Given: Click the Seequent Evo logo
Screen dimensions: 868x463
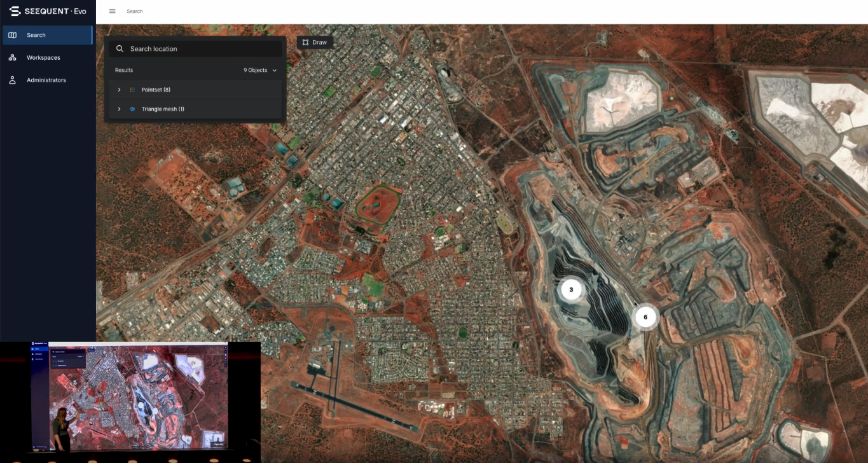Looking at the screenshot, I should tap(48, 11).
